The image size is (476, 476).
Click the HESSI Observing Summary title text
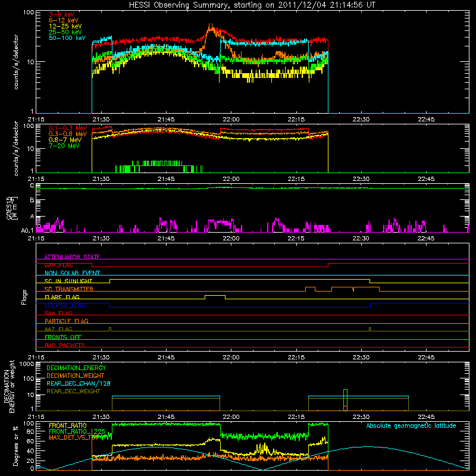click(x=252, y=5)
